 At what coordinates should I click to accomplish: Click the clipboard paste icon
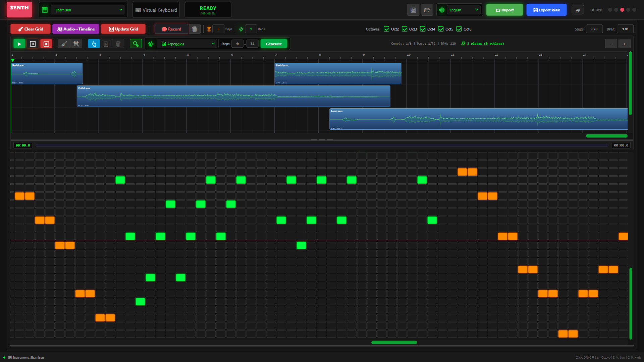106,44
